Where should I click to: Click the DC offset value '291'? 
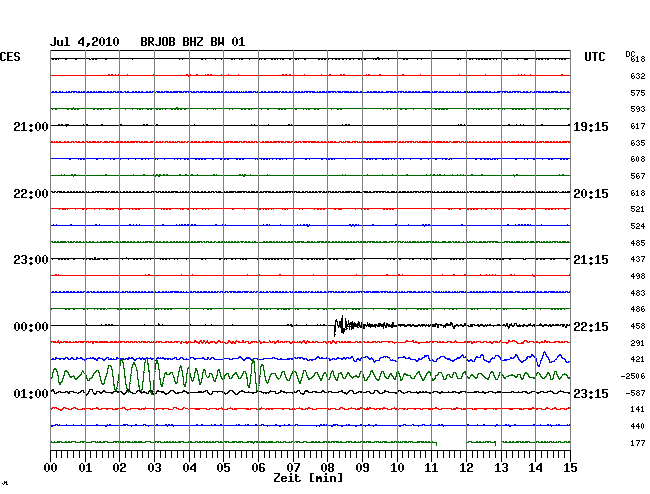click(638, 343)
